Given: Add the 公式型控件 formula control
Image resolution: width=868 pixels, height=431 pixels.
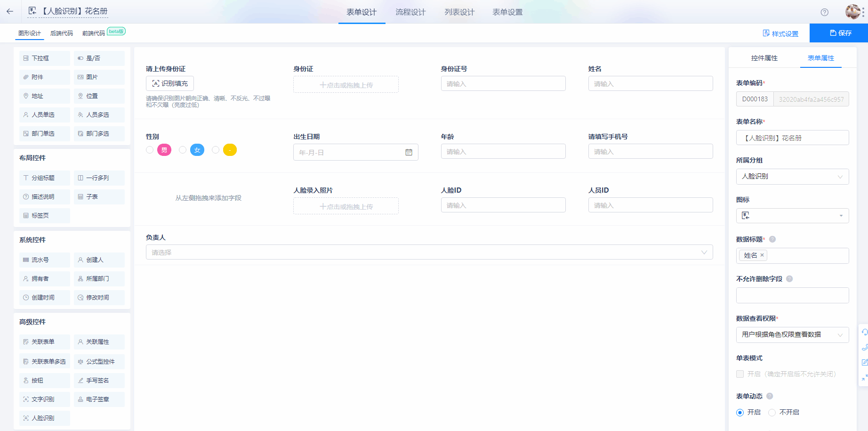Looking at the screenshot, I should [99, 362].
